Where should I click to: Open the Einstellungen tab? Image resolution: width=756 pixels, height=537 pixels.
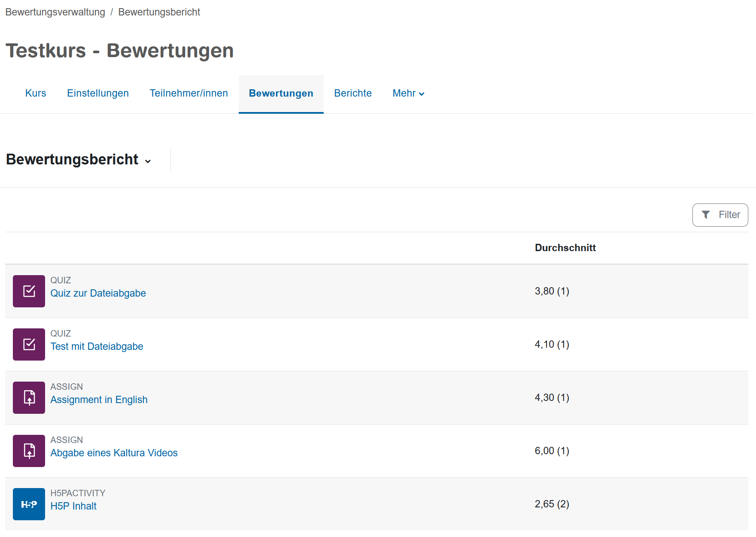[x=98, y=93]
